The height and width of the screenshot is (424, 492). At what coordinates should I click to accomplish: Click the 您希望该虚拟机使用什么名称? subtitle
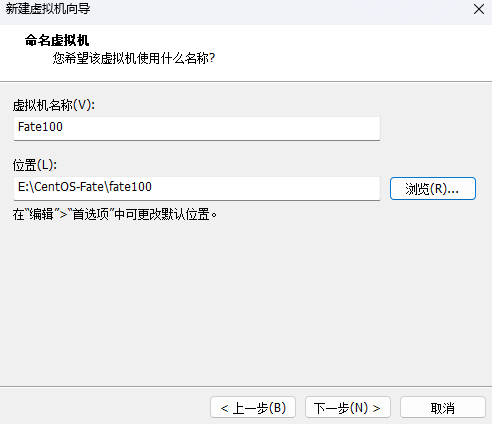click(x=134, y=58)
